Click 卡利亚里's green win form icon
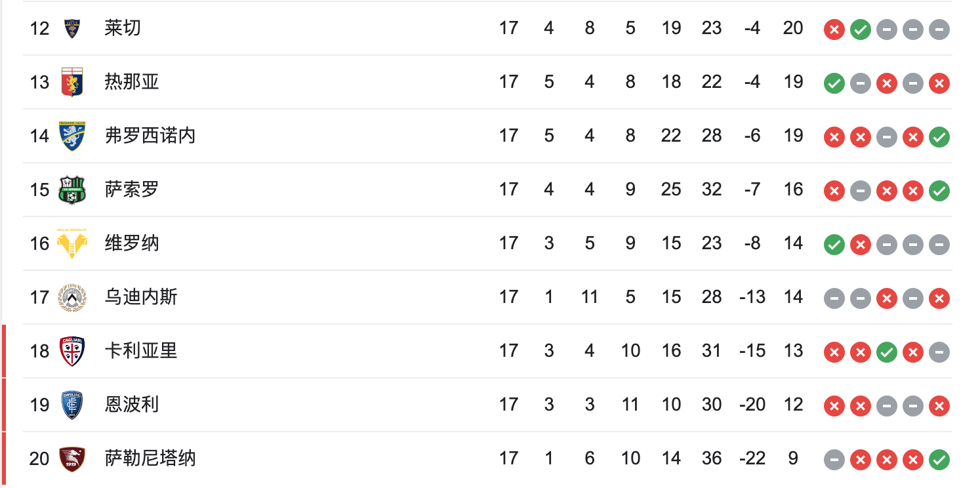980x488 pixels. 887,352
